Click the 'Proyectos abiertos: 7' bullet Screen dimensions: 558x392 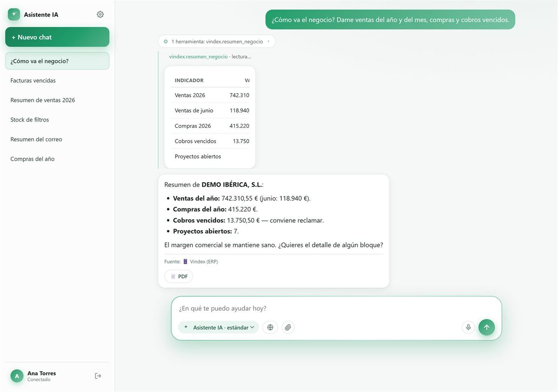point(206,231)
